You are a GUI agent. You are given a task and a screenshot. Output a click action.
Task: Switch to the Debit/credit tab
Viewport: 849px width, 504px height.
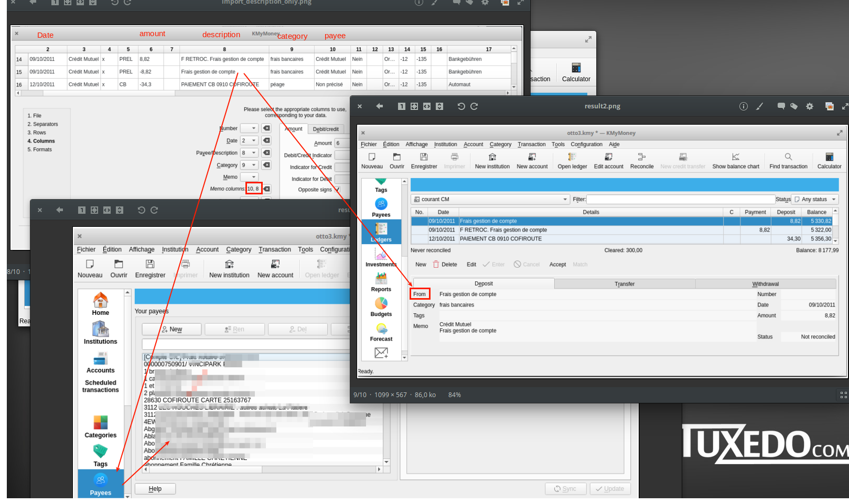326,129
